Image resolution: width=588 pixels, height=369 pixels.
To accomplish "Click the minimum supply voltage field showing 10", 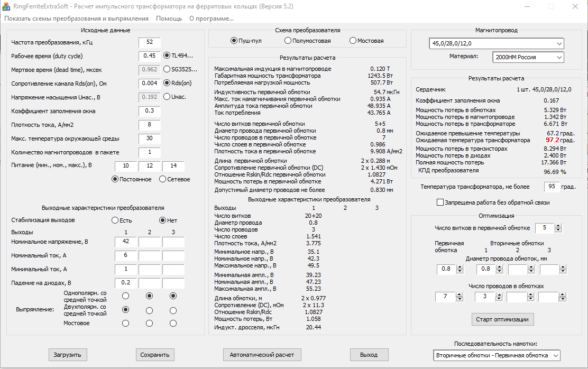I will (x=126, y=166).
